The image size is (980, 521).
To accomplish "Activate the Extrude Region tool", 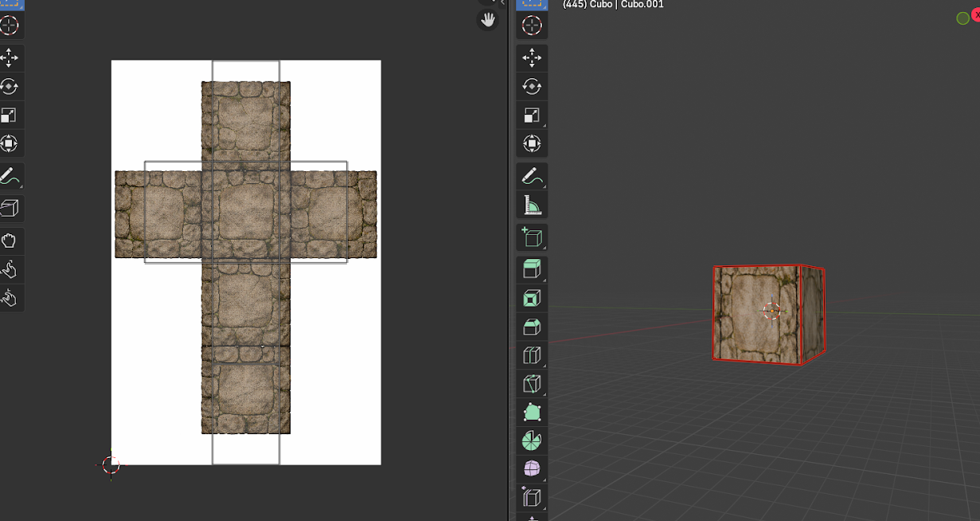I will coord(532,269).
